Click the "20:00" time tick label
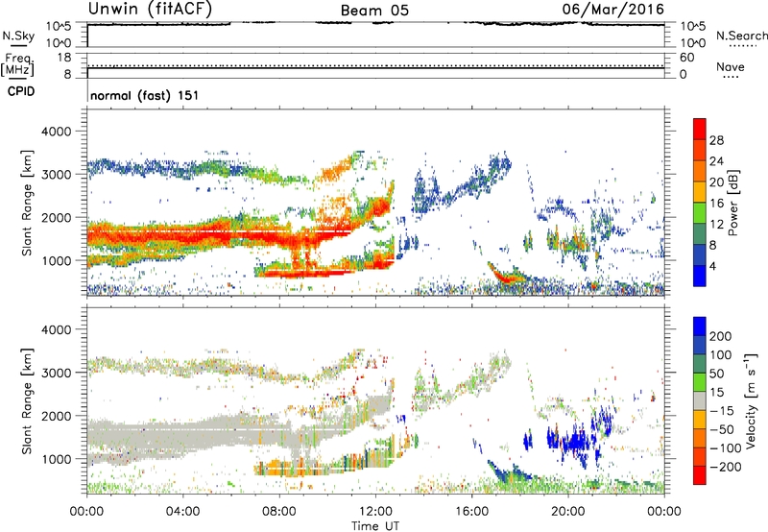 pos(568,512)
